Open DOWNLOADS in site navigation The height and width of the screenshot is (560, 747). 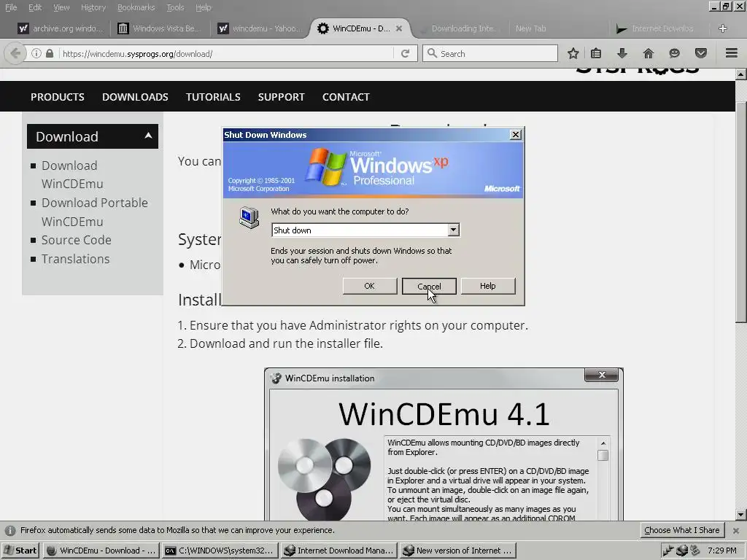click(135, 97)
